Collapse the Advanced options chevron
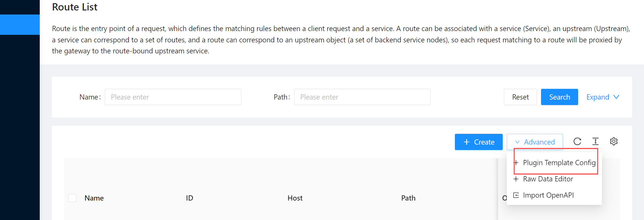 (x=517, y=142)
